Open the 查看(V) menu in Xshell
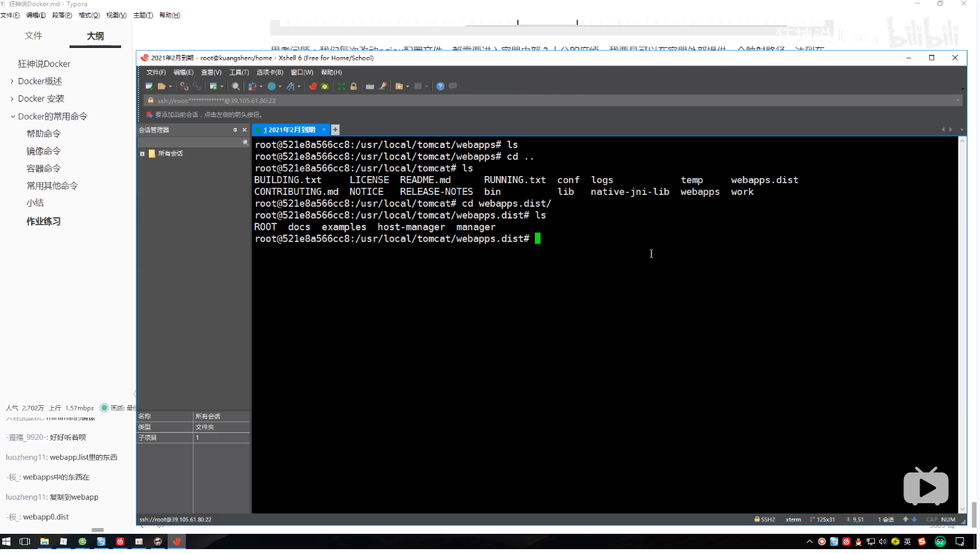Image resolution: width=980 pixels, height=554 pixels. 211,72
